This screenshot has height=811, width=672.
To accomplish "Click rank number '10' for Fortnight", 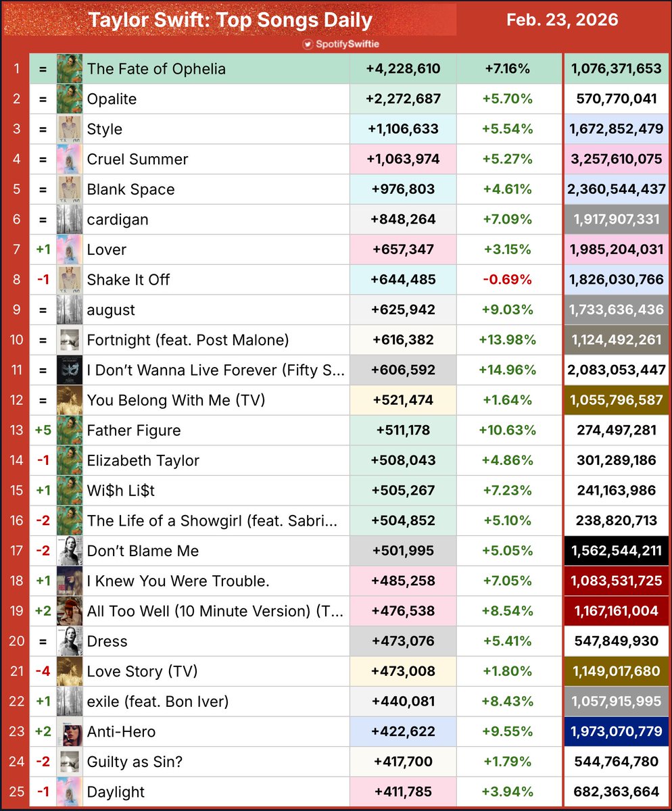I will (16, 340).
